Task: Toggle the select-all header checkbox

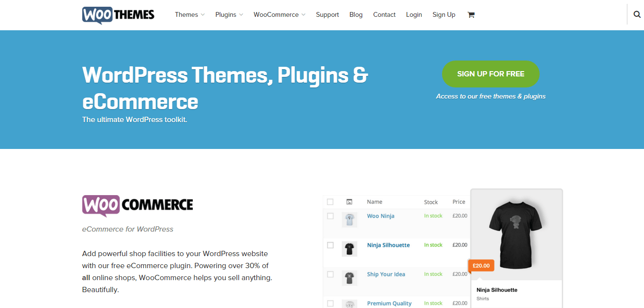Action: (x=330, y=202)
